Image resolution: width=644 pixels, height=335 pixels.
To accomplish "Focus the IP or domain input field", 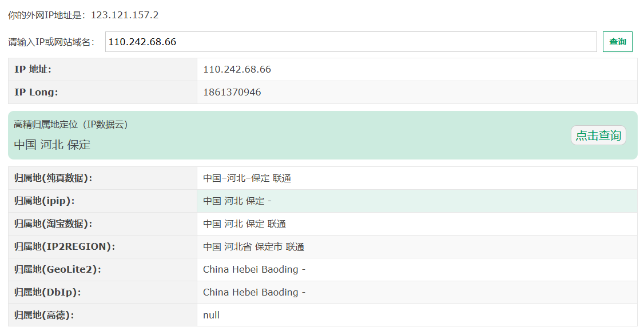I will point(351,42).
